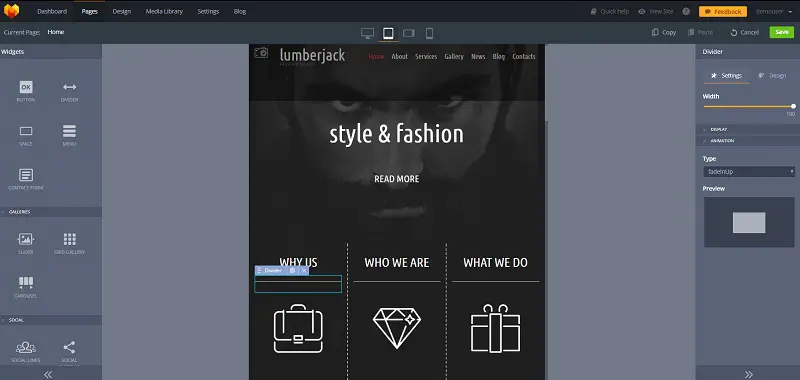The image size is (800, 380).
Task: Click the orange Feedback button
Action: point(723,11)
